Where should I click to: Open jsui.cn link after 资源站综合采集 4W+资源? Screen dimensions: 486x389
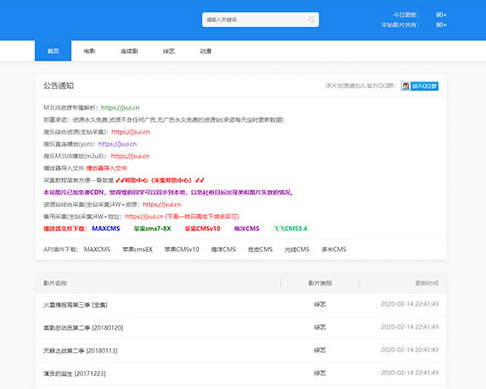tap(162, 204)
